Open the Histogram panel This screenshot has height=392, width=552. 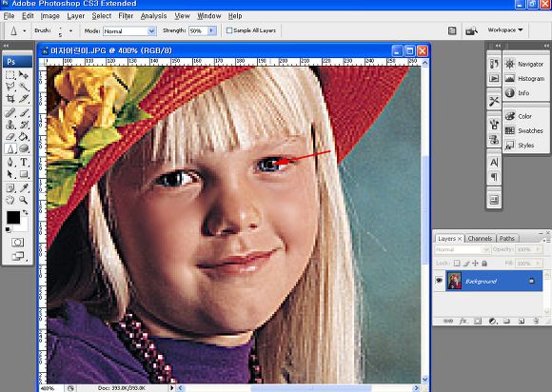[x=525, y=78]
